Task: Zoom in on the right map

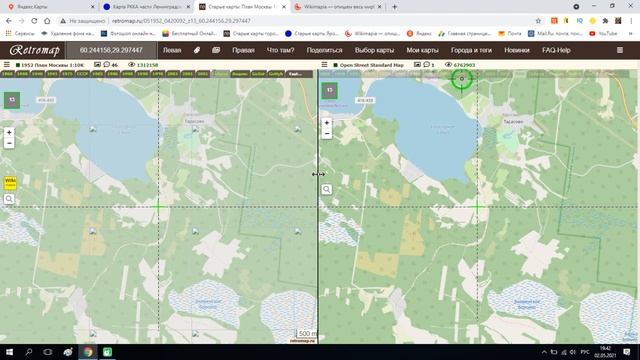Action: [327, 122]
